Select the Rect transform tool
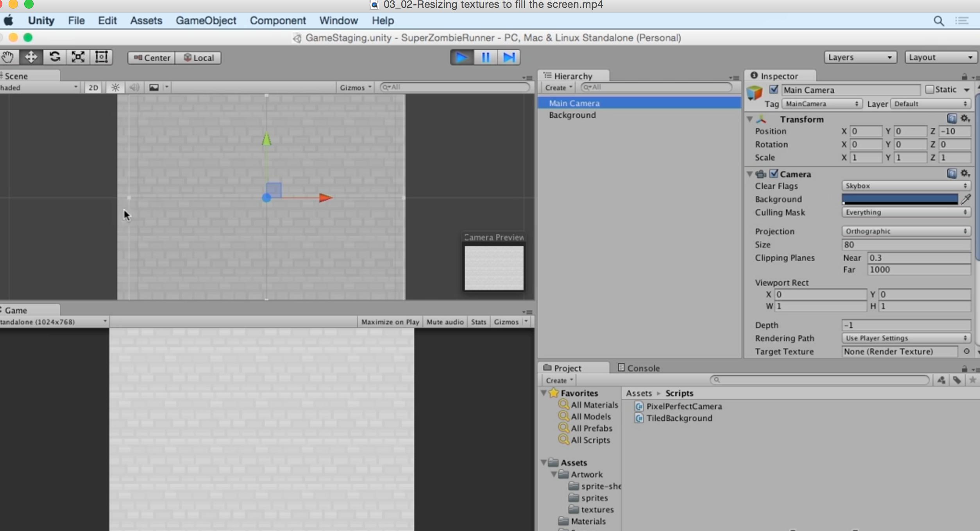This screenshot has width=980, height=531. [102, 57]
